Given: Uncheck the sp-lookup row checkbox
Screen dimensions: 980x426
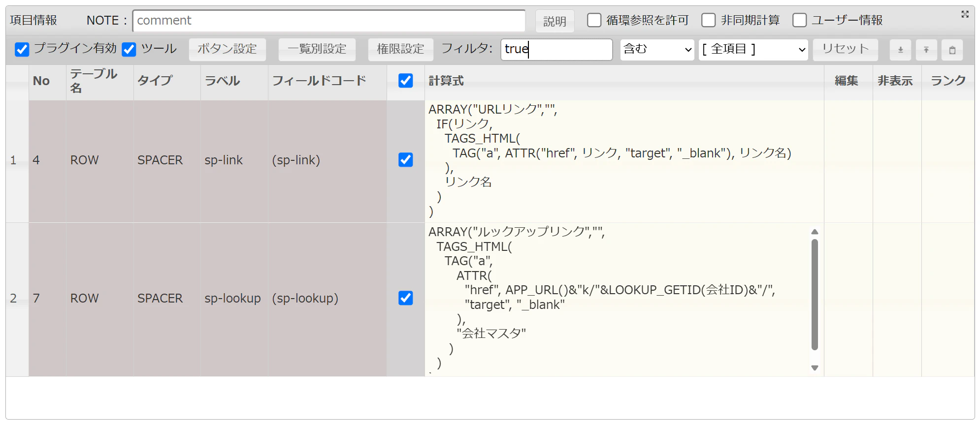Looking at the screenshot, I should click(x=406, y=298).
